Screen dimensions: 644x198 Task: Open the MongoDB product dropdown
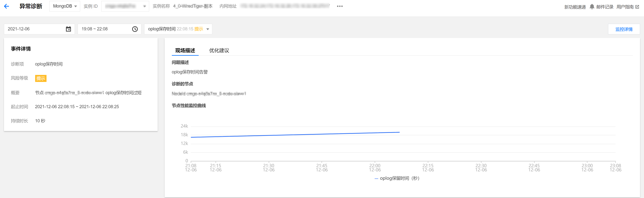click(64, 6)
